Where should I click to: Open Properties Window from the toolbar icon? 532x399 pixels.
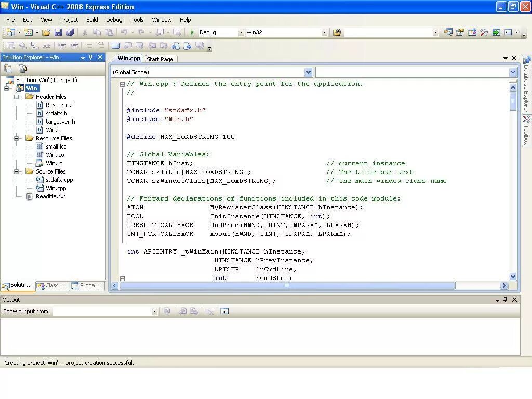(460, 32)
